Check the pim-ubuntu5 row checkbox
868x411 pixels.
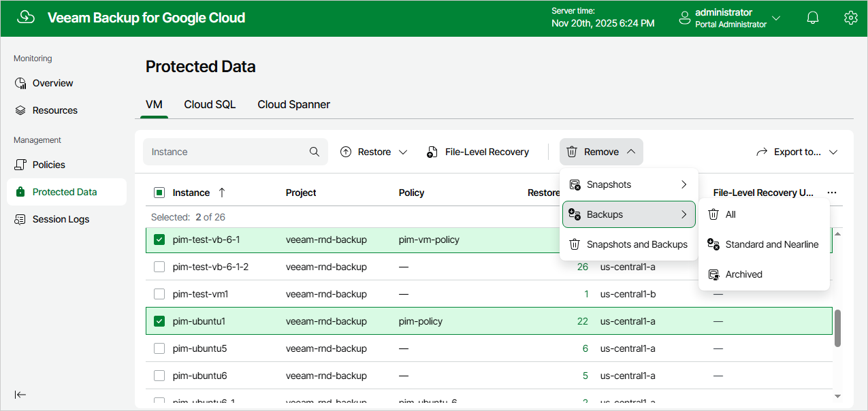159,348
